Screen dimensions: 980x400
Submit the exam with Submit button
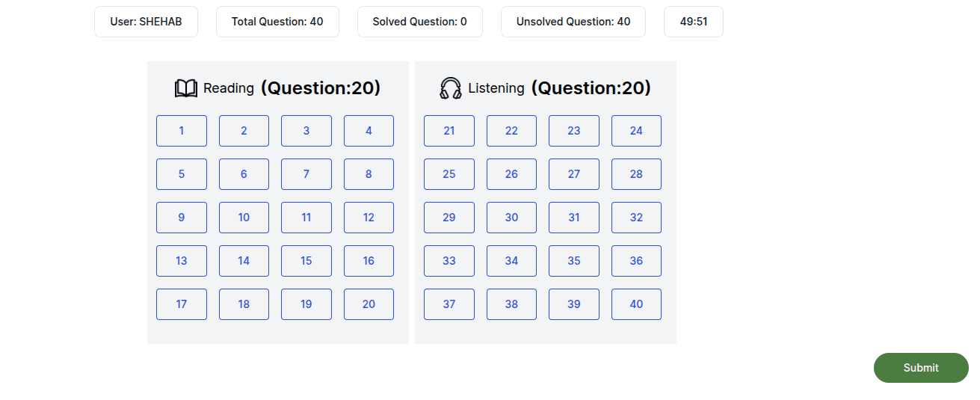click(x=920, y=368)
